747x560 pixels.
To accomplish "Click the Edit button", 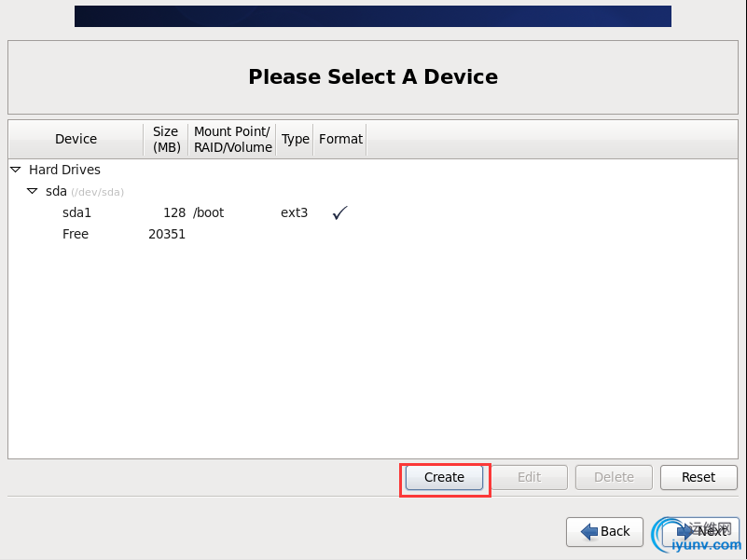I will coord(529,477).
